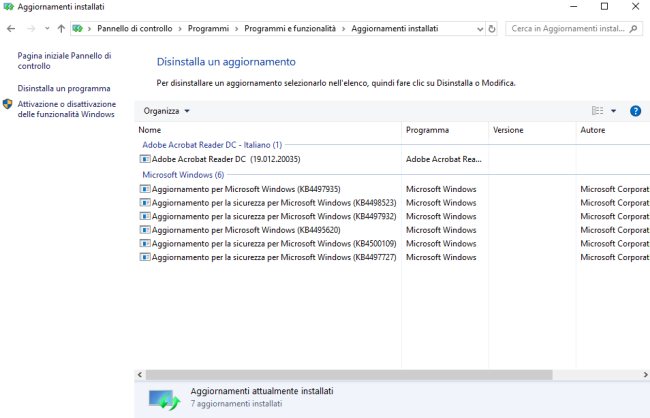Click Microsoft Windows program cell for KB4497935
The height and width of the screenshot is (418, 650).
click(441, 189)
